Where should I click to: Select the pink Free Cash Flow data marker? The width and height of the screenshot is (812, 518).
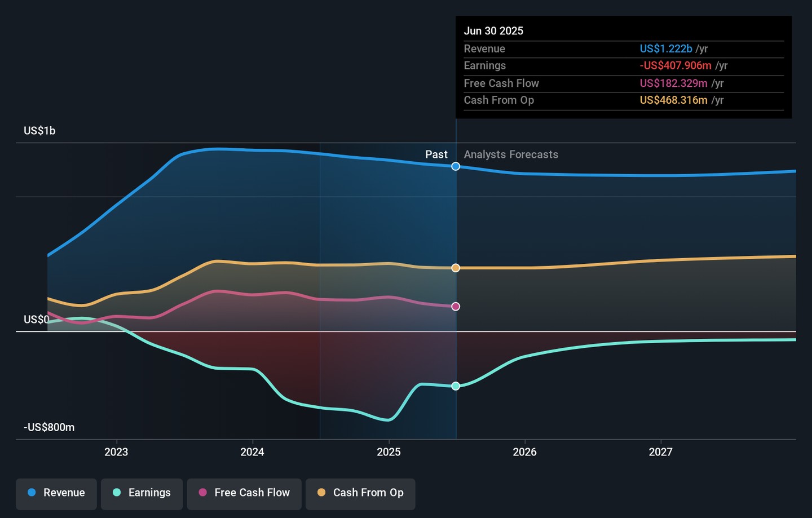click(x=456, y=307)
